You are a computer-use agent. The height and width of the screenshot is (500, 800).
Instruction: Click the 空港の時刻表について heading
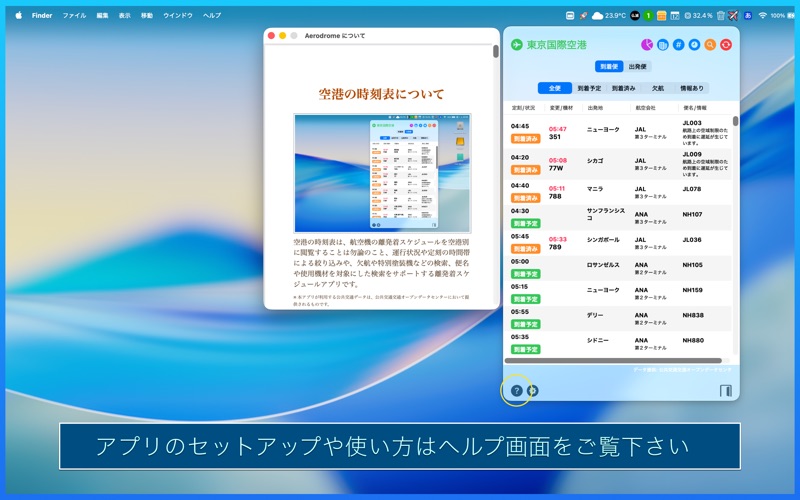(381, 94)
